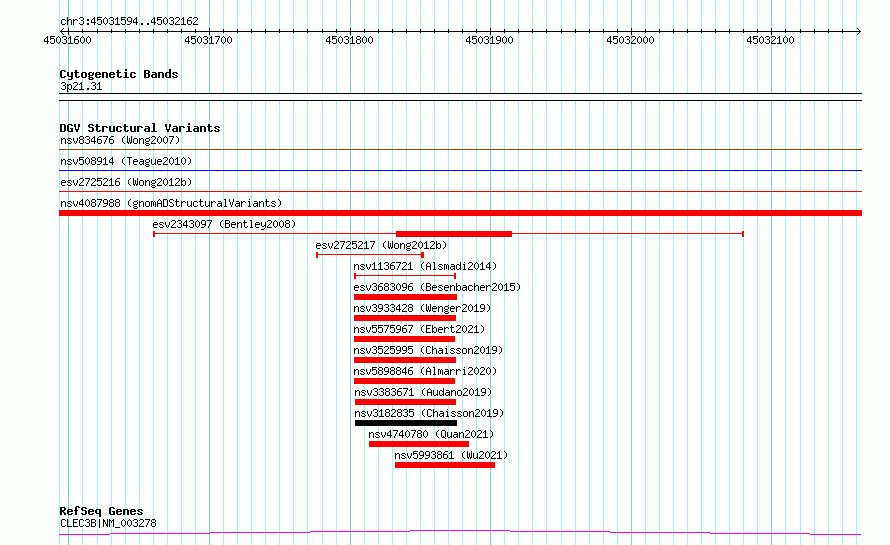Image resolution: width=890 pixels, height=545 pixels.
Task: Click the CLEC3B|NM_003278 gene label
Action: click(x=107, y=523)
